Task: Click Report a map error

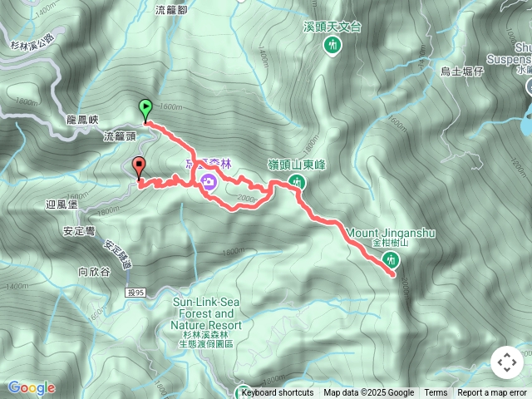Action: coord(491,393)
